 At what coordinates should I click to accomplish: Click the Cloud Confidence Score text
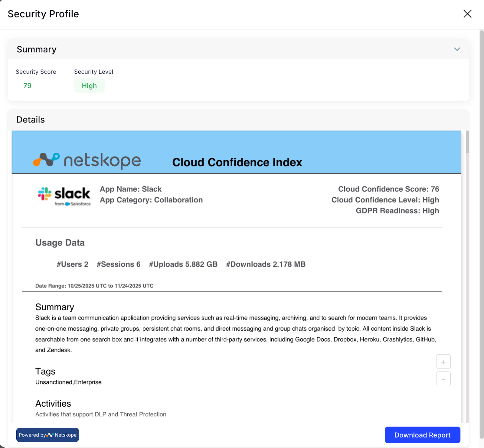point(388,189)
